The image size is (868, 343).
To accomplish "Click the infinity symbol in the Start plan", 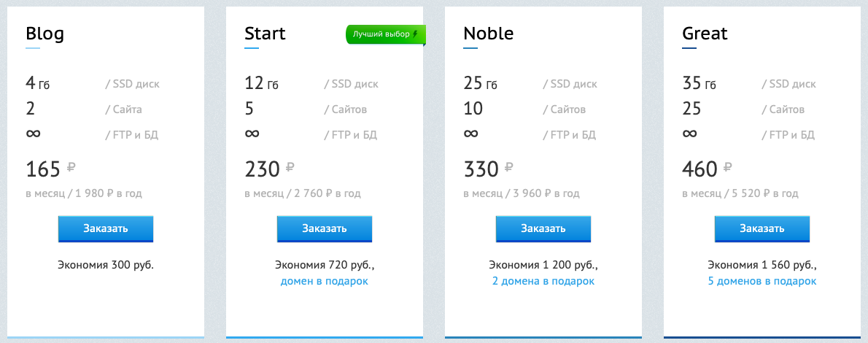I will point(252,134).
